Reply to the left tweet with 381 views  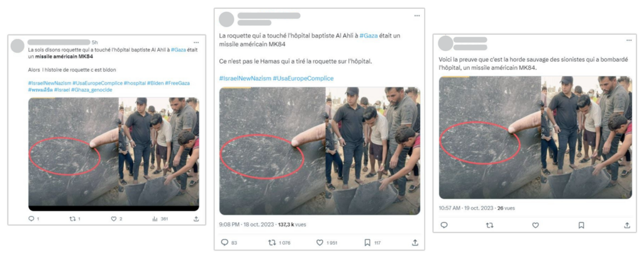point(30,219)
